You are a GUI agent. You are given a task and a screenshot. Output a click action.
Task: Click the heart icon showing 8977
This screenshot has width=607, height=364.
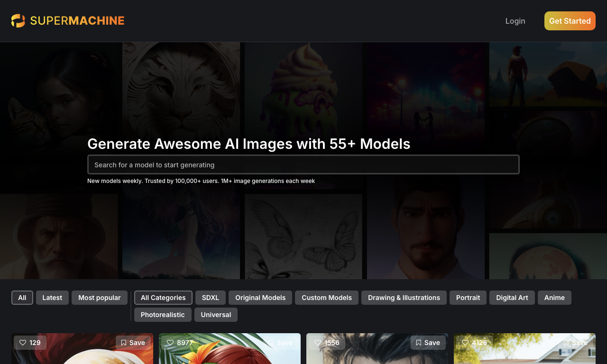pos(170,343)
